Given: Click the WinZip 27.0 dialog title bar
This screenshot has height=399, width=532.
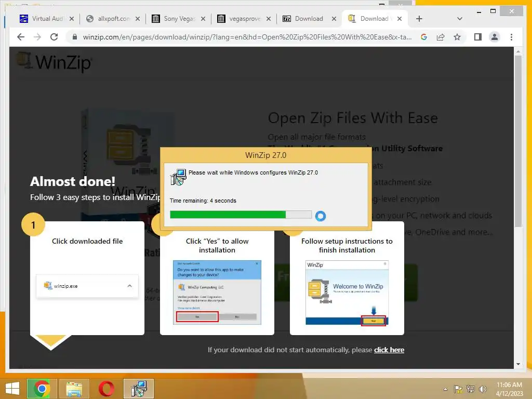Looking at the screenshot, I should [265, 155].
